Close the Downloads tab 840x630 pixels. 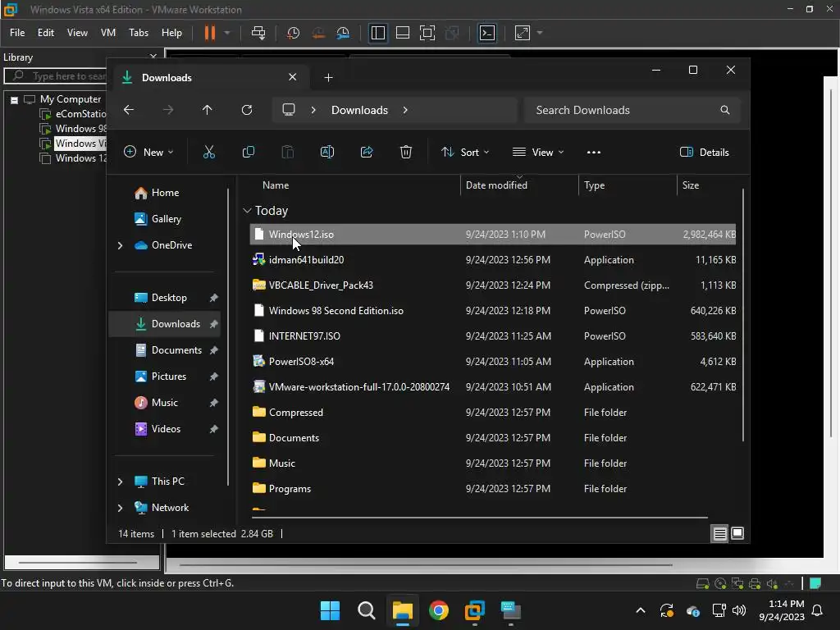[293, 77]
